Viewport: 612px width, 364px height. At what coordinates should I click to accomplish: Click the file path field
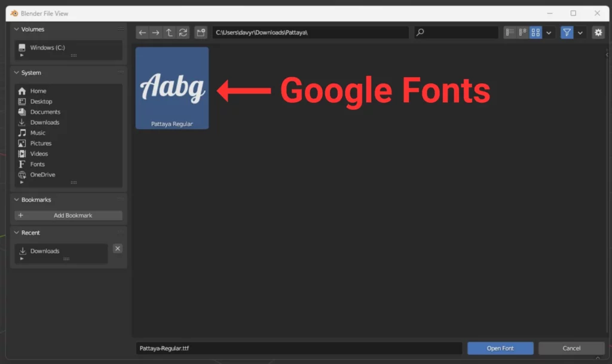pos(310,32)
